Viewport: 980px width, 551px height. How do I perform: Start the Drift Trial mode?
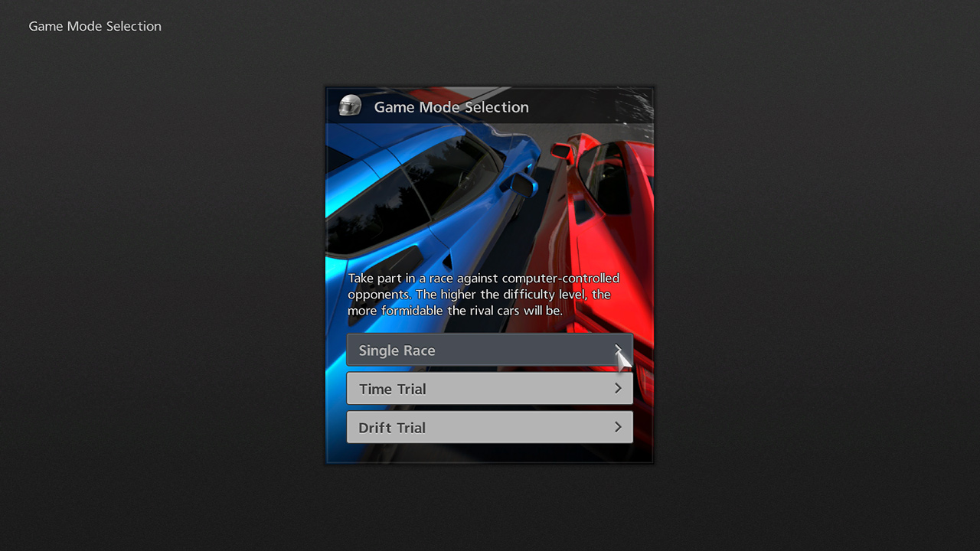(x=392, y=428)
